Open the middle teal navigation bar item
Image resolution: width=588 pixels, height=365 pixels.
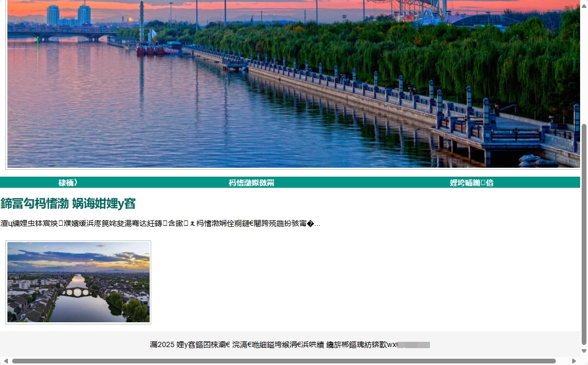coord(251,183)
